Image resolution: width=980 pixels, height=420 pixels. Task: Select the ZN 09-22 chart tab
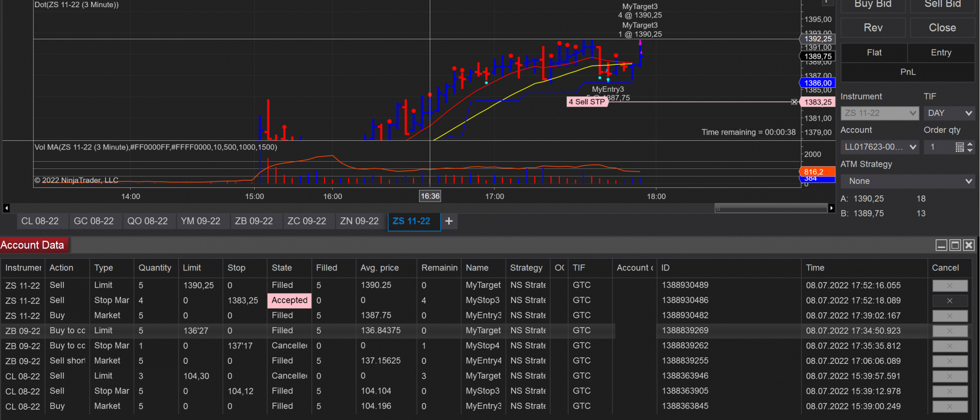coord(359,221)
